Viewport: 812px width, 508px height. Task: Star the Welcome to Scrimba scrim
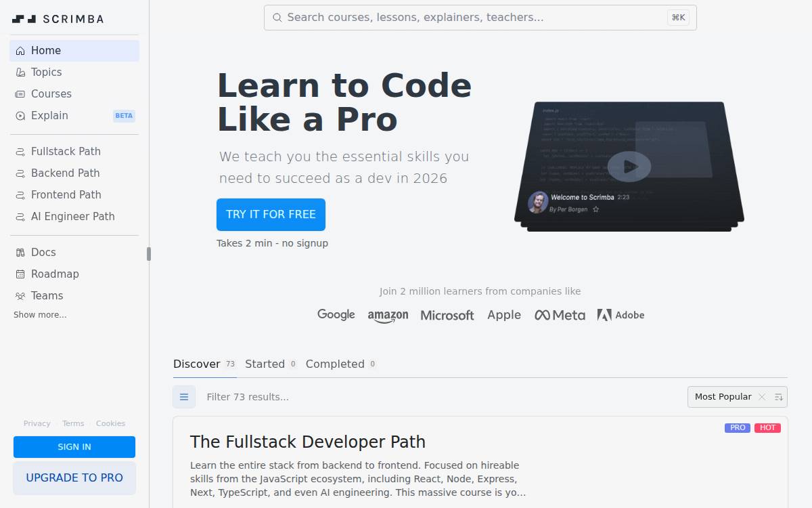pos(596,210)
